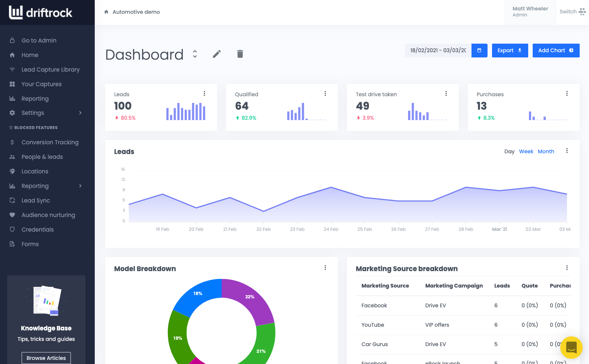
Task: Go to Audience nurturing in sidebar
Action: point(47,215)
